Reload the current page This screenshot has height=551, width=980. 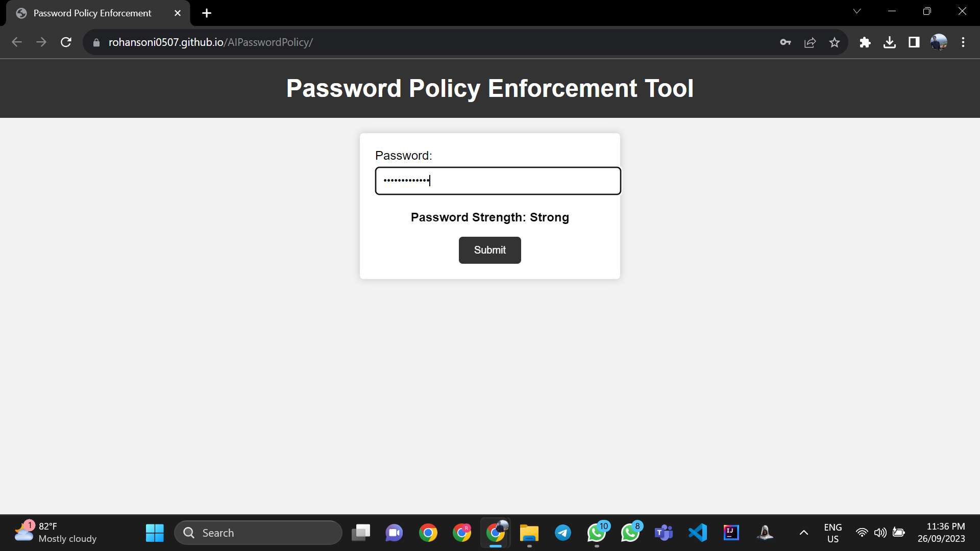point(66,42)
